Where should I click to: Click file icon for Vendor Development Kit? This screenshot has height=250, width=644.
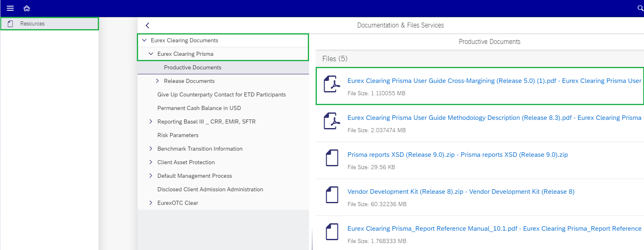click(331, 195)
